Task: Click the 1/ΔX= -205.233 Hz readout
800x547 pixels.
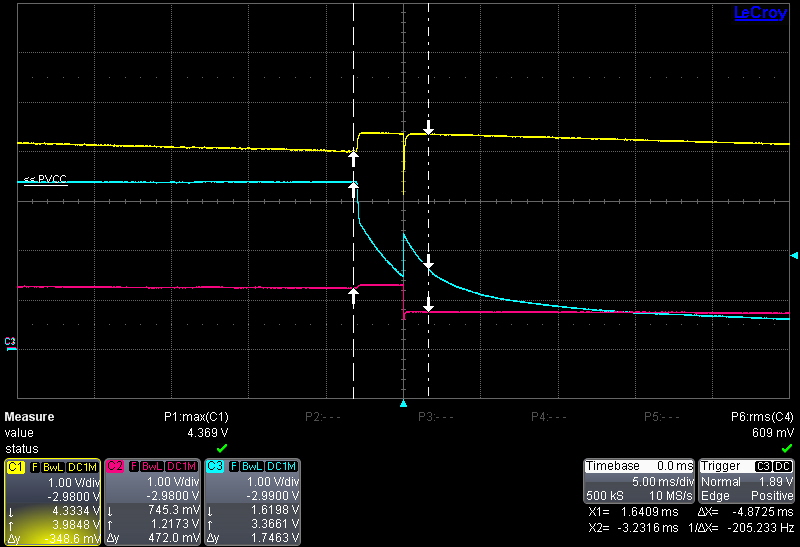Action: 741,528
